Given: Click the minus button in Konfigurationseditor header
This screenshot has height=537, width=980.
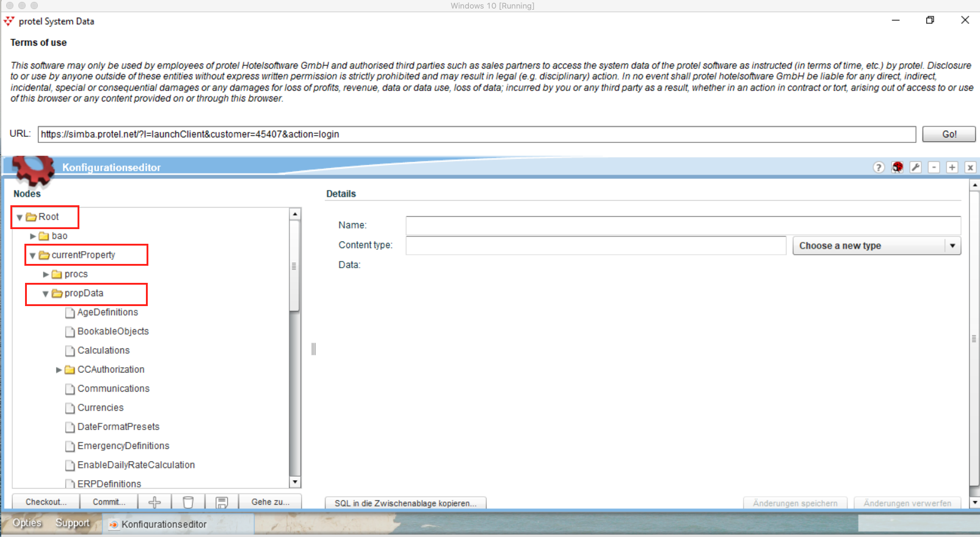Looking at the screenshot, I should tap(934, 167).
